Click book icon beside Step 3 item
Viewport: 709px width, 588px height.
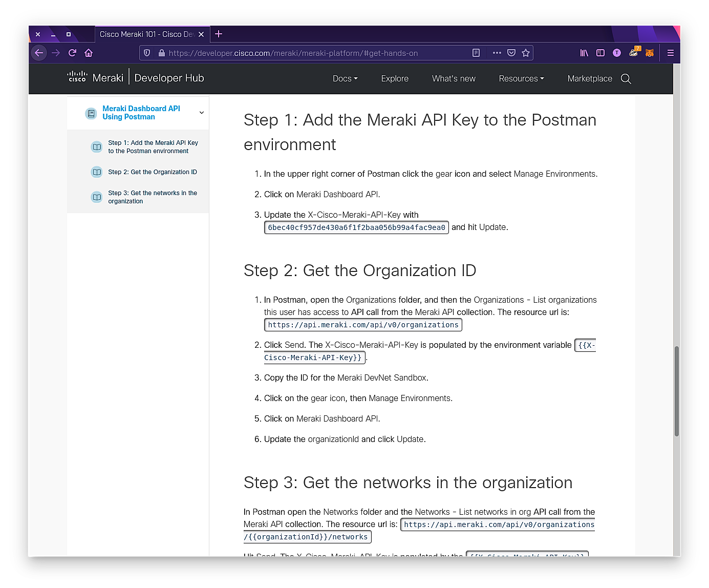click(97, 197)
